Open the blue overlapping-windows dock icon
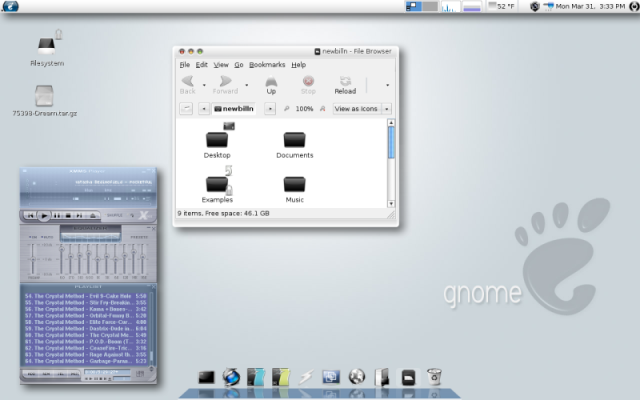Viewport: 640px width, 400px height. click(331, 377)
